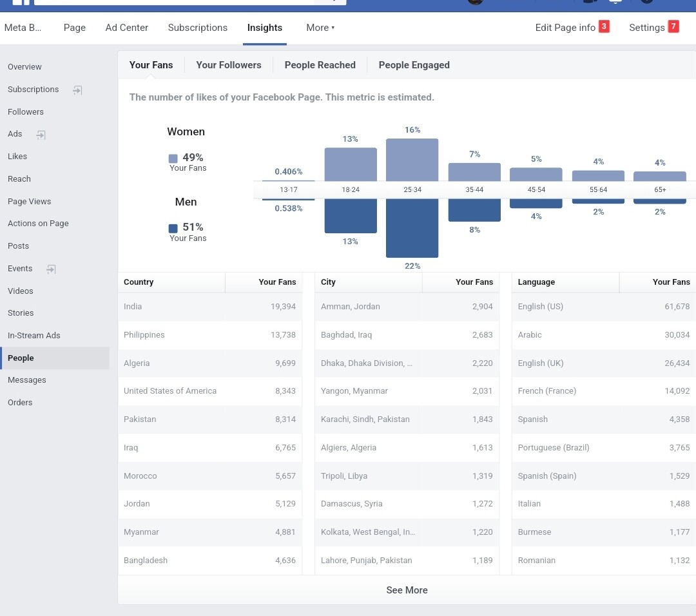The height and width of the screenshot is (616, 696).
Task: Click the external-link icon beside Events
Action: tap(51, 269)
